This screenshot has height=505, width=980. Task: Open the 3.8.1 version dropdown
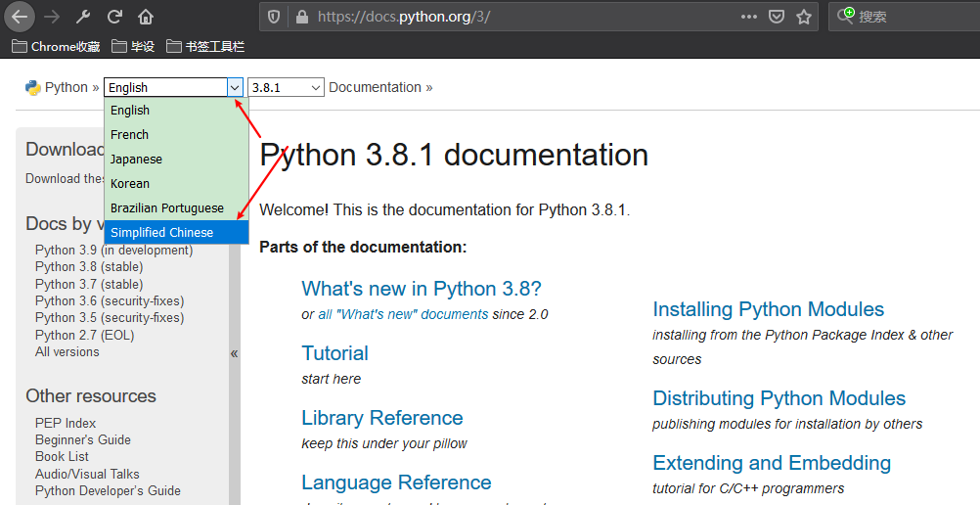(286, 88)
